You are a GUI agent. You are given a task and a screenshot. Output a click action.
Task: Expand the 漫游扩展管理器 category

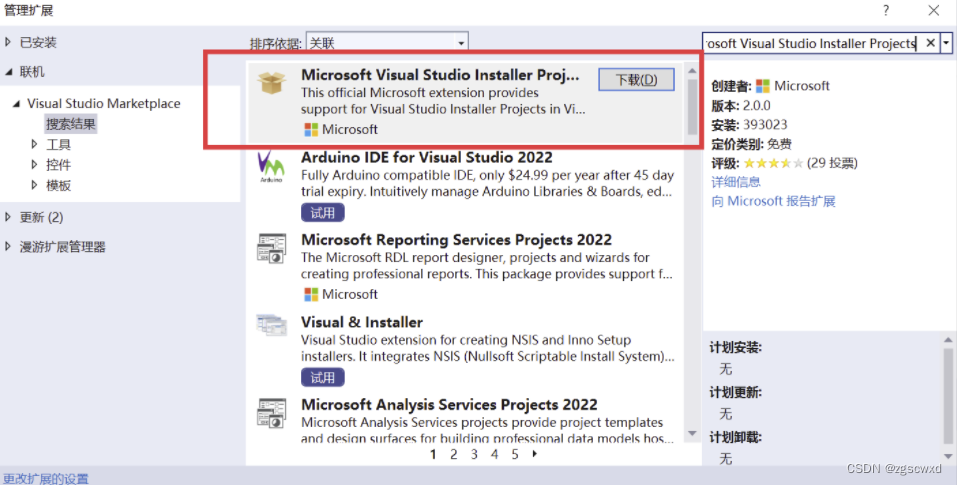coord(8,246)
